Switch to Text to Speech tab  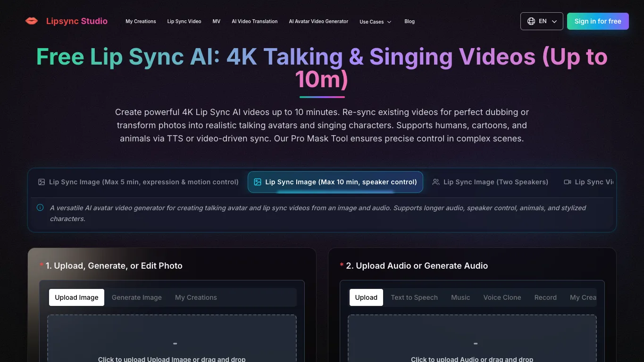coord(414,297)
